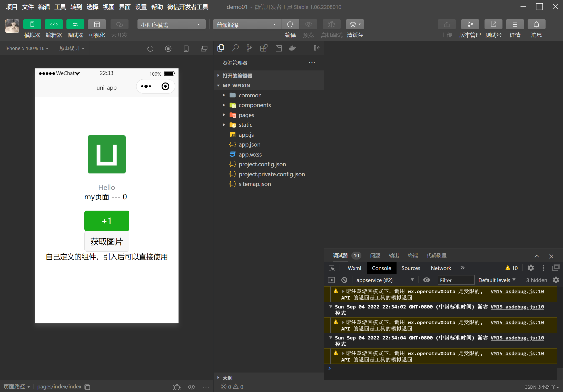563x392 pixels.
Task: Open the 工具 menu
Action: 60,7
